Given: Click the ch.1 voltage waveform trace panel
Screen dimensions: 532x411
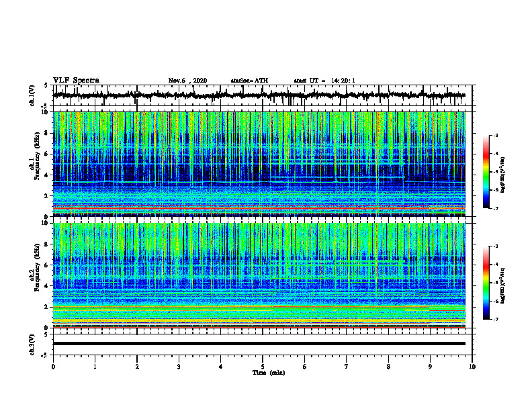Looking at the screenshot, I should click(263, 95).
